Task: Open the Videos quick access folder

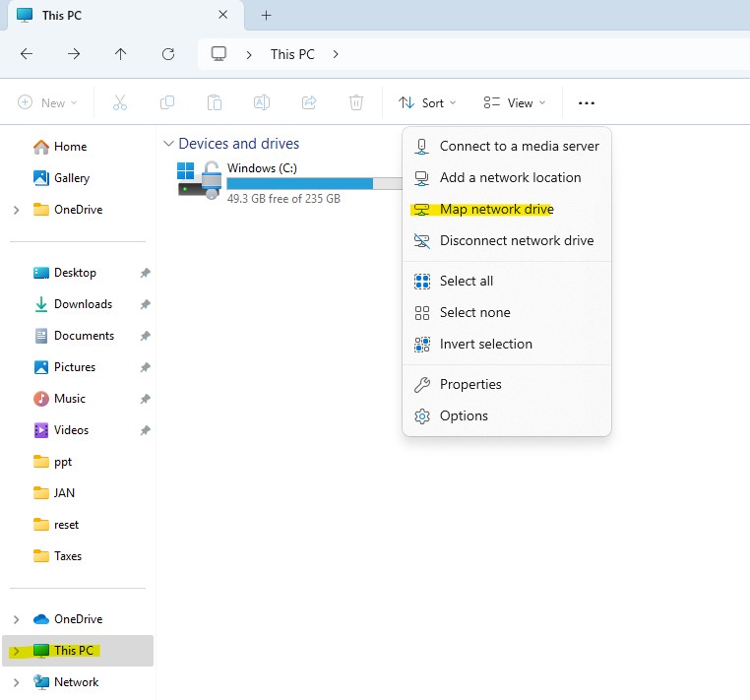Action: pyautogui.click(x=61, y=430)
